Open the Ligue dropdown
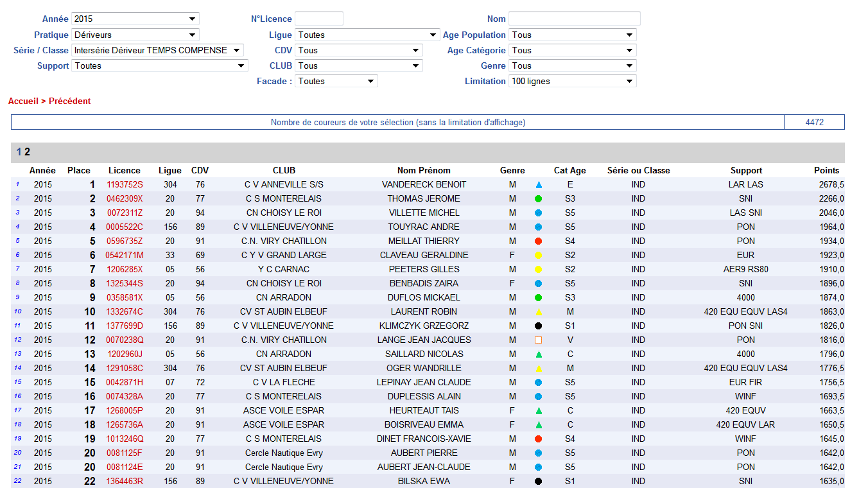This screenshot has width=868, height=488. (x=367, y=35)
